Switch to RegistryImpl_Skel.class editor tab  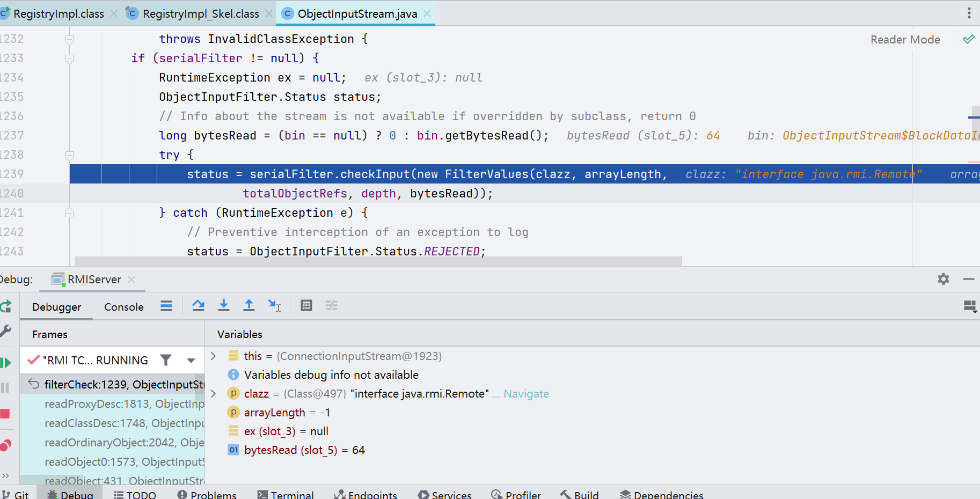point(200,14)
